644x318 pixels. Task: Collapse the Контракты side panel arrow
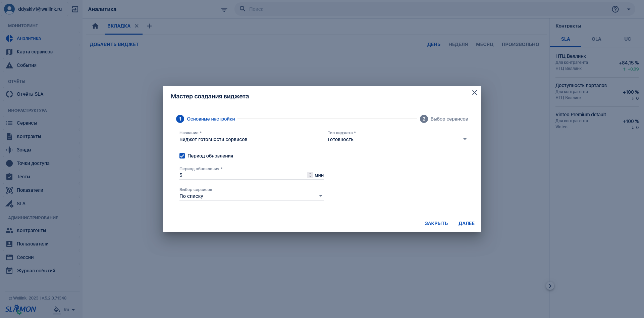pyautogui.click(x=550, y=286)
